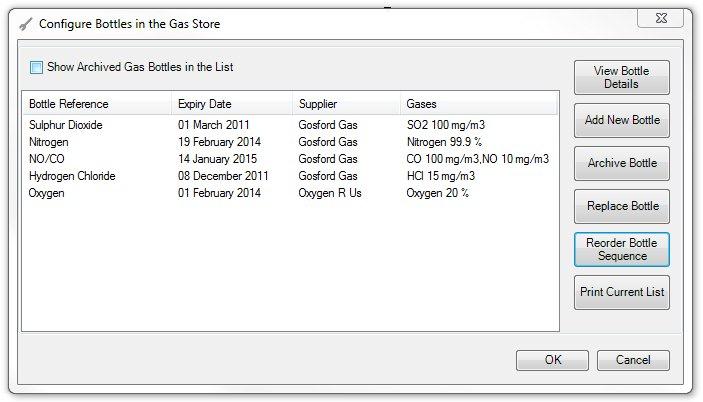Click the Gases column header
Viewport: 703px width, 402px height.
click(478, 104)
